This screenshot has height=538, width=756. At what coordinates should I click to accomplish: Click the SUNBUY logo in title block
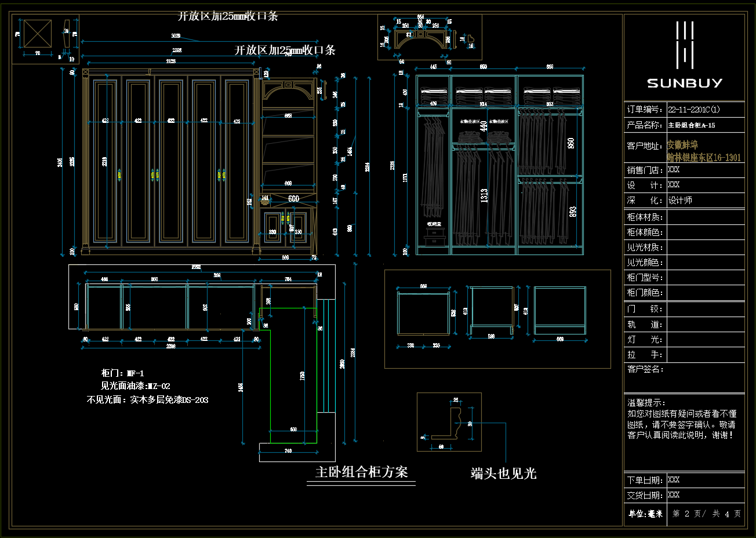[685, 56]
